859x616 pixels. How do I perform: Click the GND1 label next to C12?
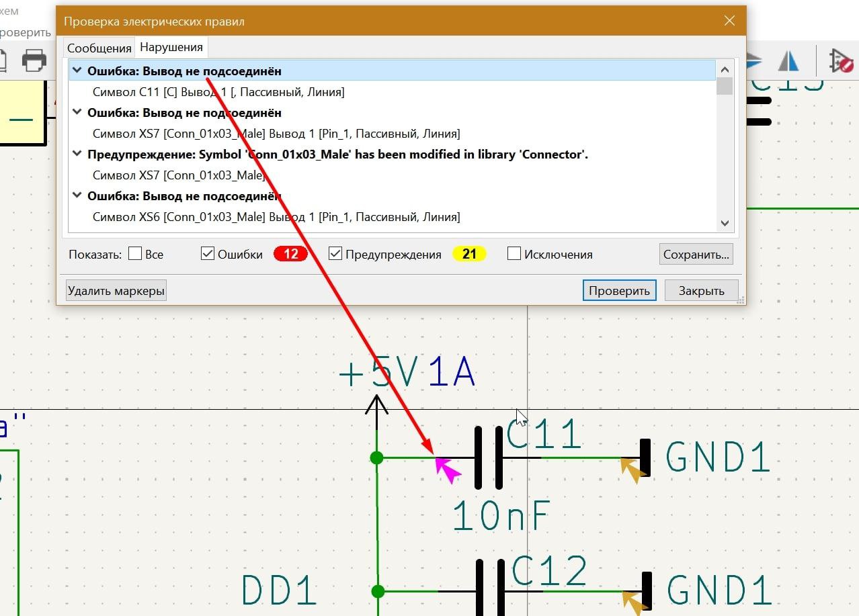(720, 591)
